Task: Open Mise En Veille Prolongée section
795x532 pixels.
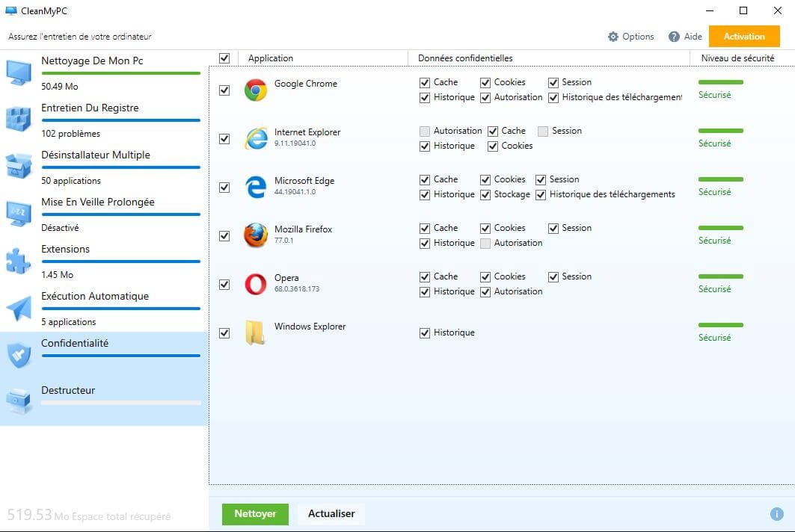Action: point(104,214)
